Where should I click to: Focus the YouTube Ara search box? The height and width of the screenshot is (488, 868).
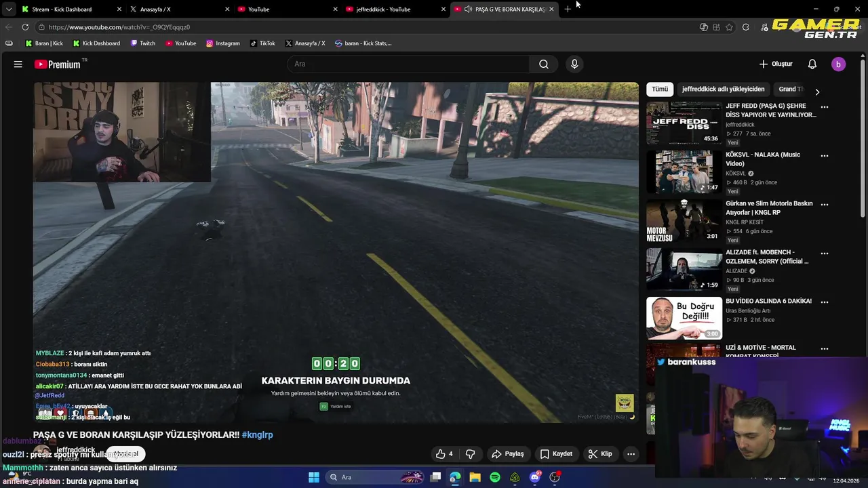pos(409,64)
